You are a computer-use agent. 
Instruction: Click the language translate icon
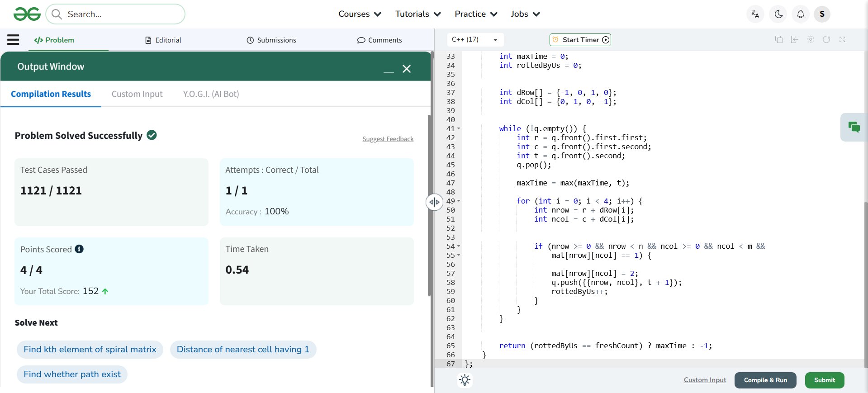755,14
